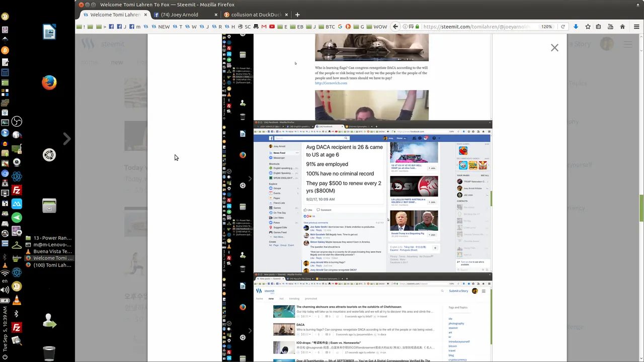Open the NEW bookmark
The image size is (644, 362).
coord(162,27)
